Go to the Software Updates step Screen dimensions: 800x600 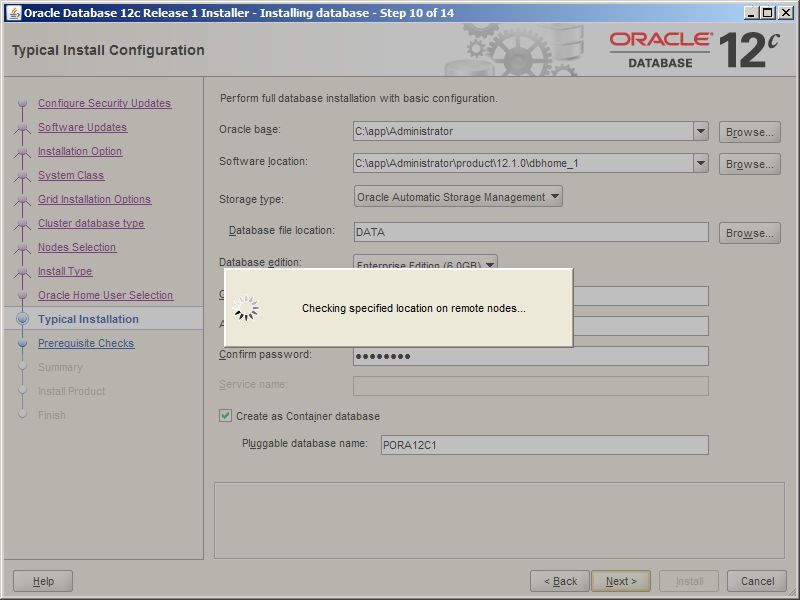[x=82, y=127]
